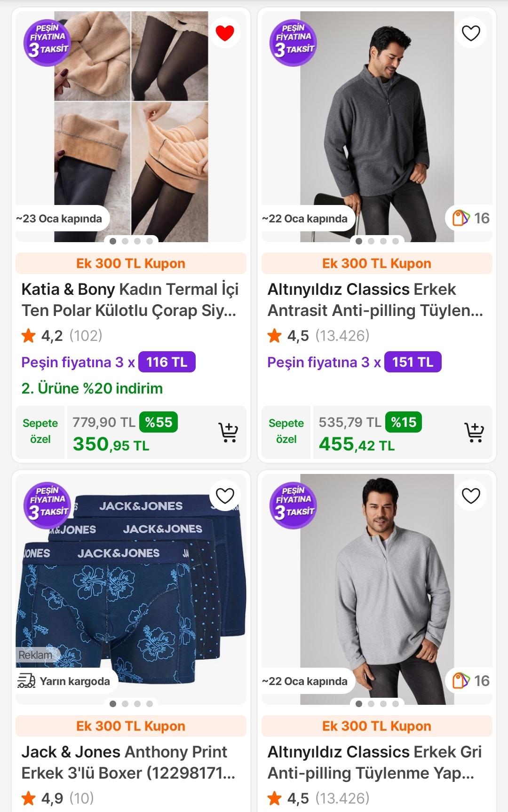The image size is (508, 812).
Task: Tap Ek 300 TL Kupon on Jack & Jones boxer
Action: click(131, 726)
